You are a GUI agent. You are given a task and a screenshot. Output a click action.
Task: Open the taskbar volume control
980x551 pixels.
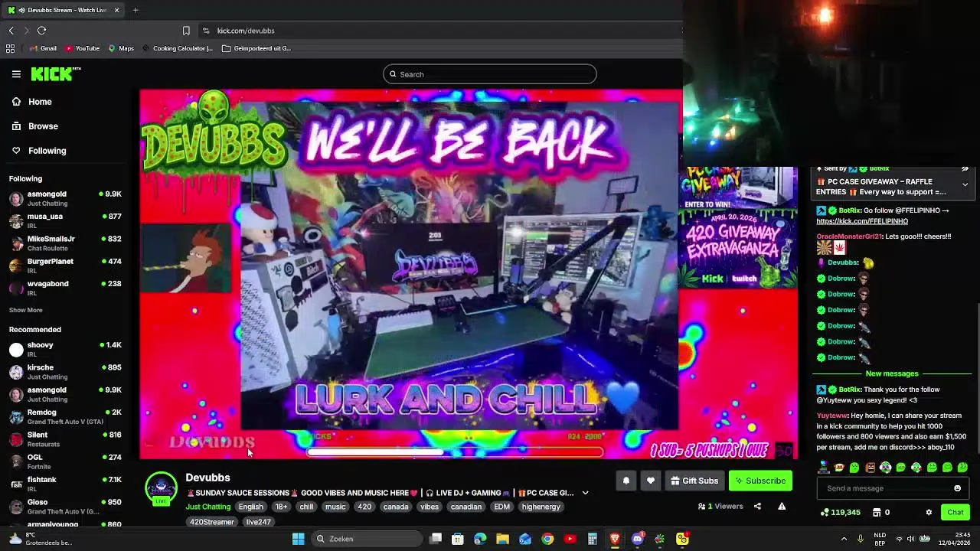[911, 539]
